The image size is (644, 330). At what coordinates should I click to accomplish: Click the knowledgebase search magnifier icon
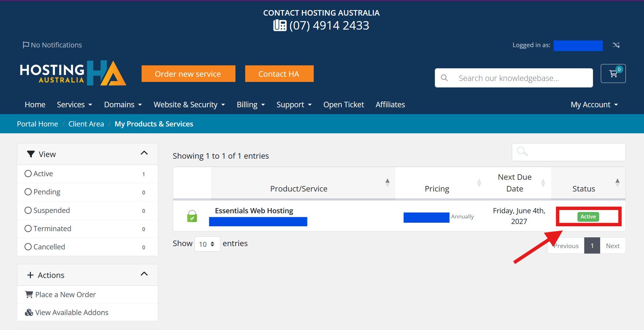point(444,78)
